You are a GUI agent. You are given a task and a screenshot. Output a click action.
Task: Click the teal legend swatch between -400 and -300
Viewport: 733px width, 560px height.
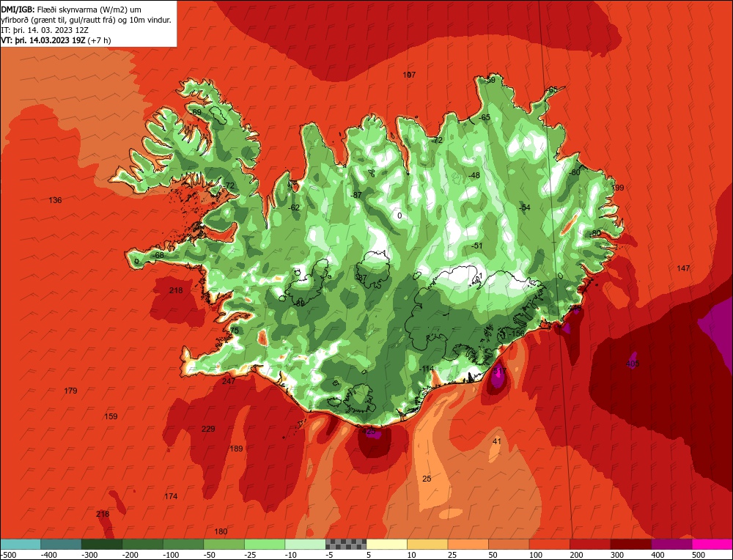tap(61, 544)
